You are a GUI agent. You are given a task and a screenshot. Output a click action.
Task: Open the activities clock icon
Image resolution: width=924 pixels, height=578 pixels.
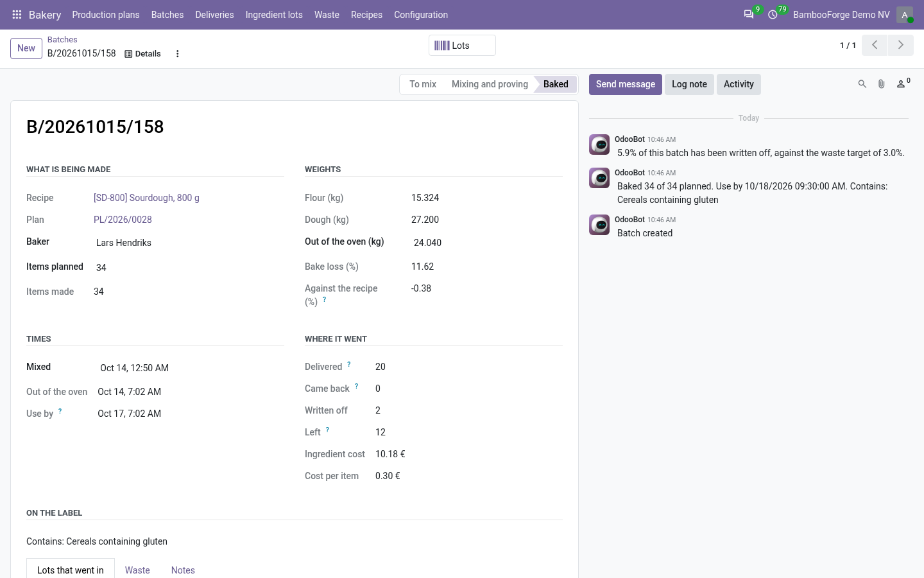tap(773, 15)
